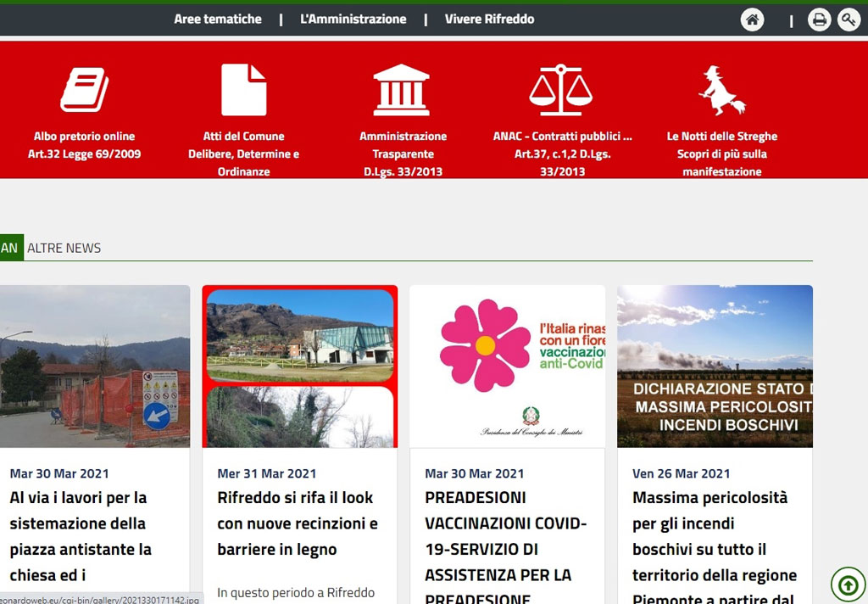Go to the home page icon

coord(752,20)
